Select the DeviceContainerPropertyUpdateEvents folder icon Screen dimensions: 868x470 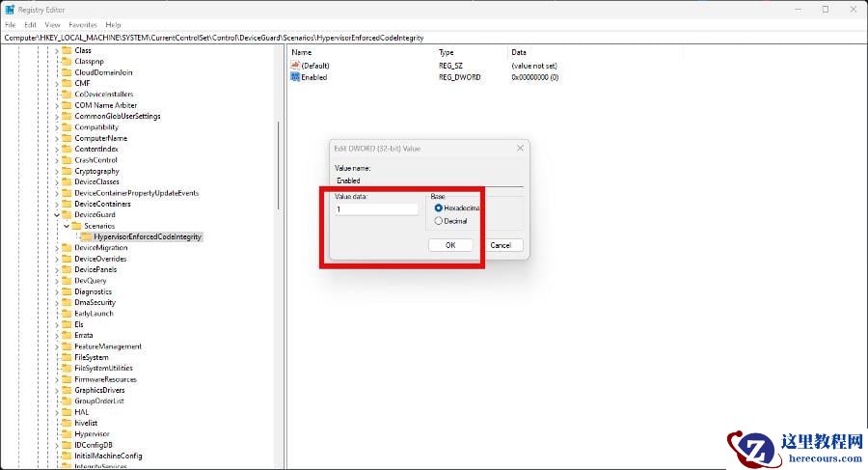67,193
